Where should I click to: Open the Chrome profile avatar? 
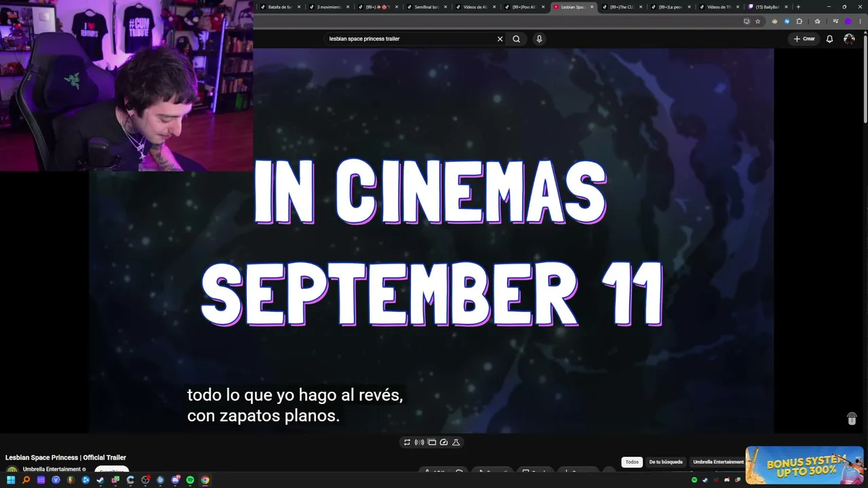coord(848,21)
